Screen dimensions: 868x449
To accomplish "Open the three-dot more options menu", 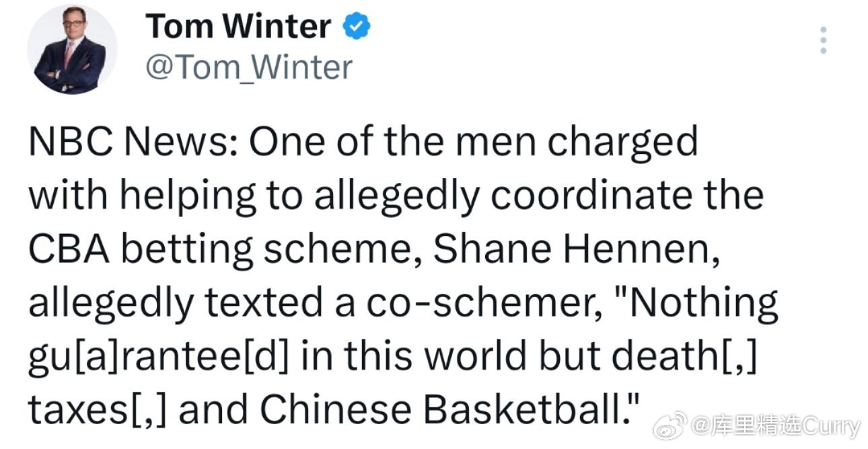I will click(x=822, y=41).
